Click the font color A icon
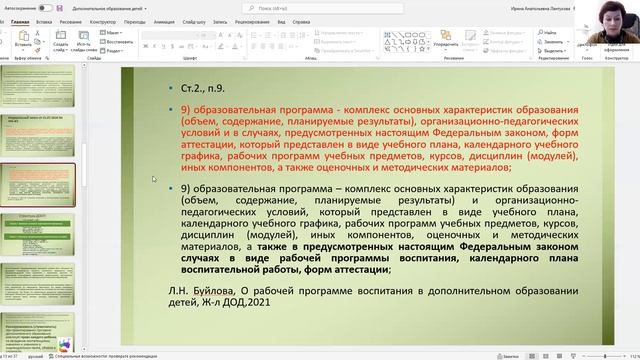Image resolution: width=640 pixels, height=360 pixels. click(x=235, y=47)
